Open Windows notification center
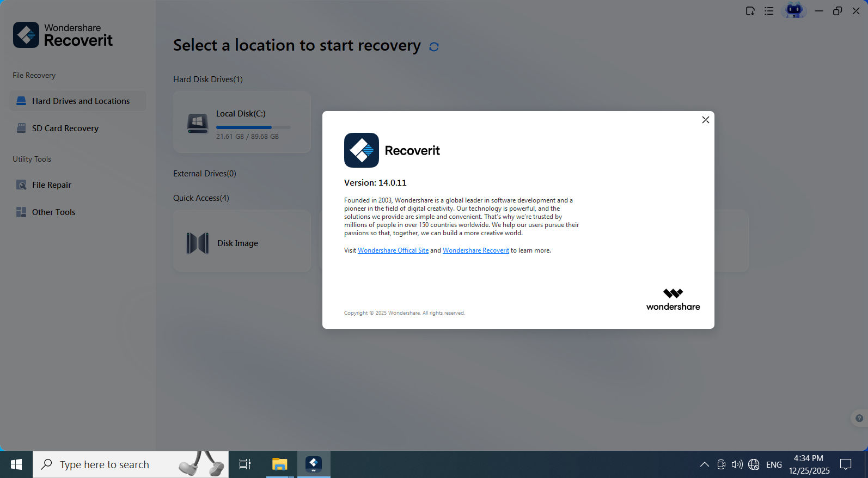This screenshot has width=868, height=478. 846,464
